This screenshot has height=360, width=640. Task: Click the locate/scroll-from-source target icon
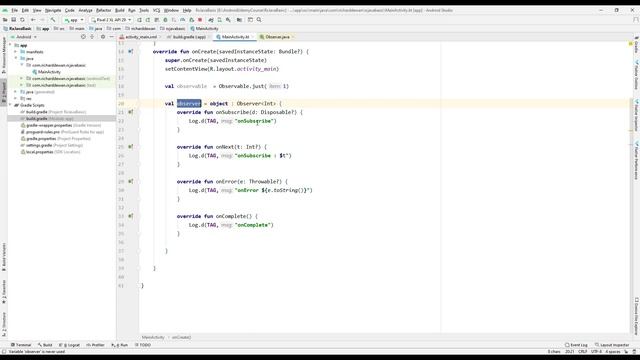click(x=83, y=37)
